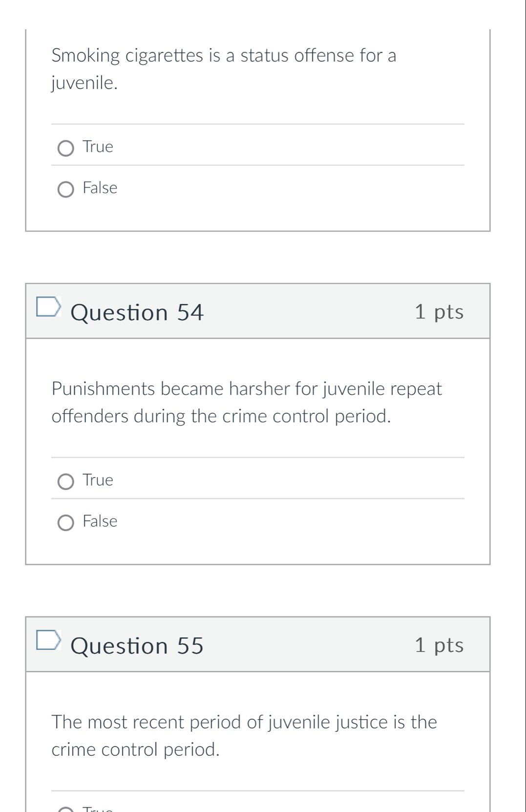This screenshot has height=812, width=526.
Task: Flag Question 54 for review
Action: (x=48, y=306)
